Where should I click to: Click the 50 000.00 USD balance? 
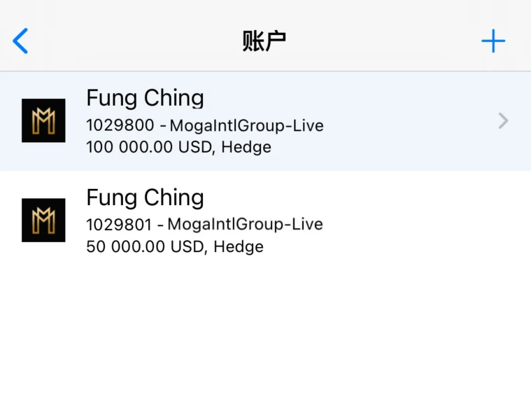146,247
